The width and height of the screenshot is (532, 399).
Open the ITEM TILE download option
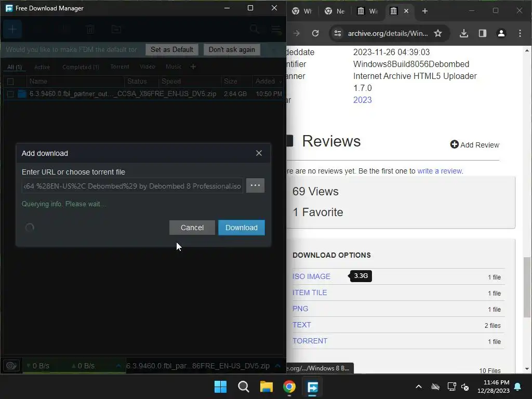[310, 292]
